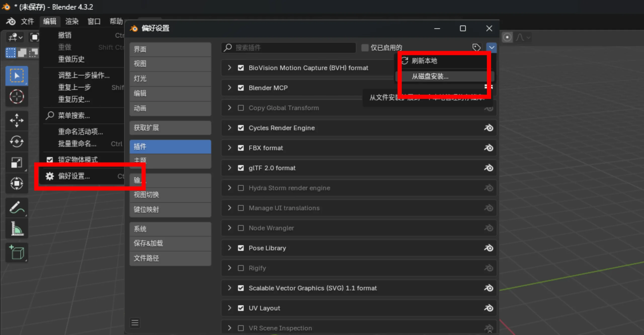The image size is (644, 335).
Task: Open the 获取扩展 preferences section
Action: [170, 128]
